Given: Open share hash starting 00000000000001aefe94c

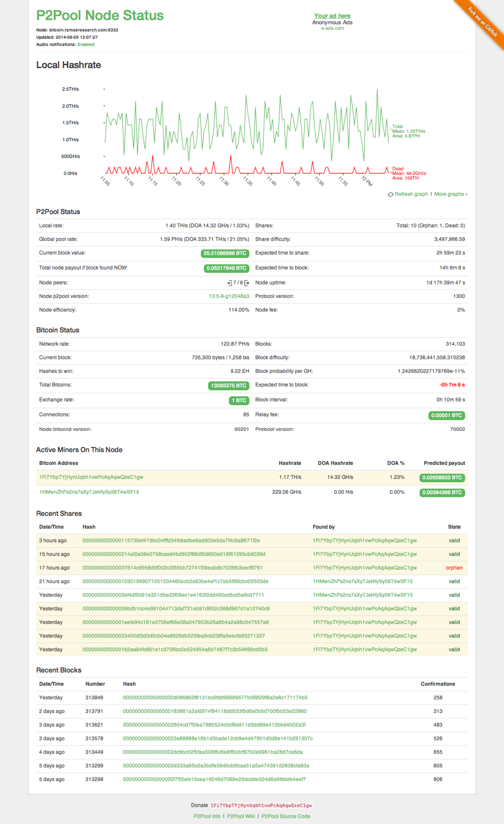Looking at the screenshot, I should click(175, 622).
